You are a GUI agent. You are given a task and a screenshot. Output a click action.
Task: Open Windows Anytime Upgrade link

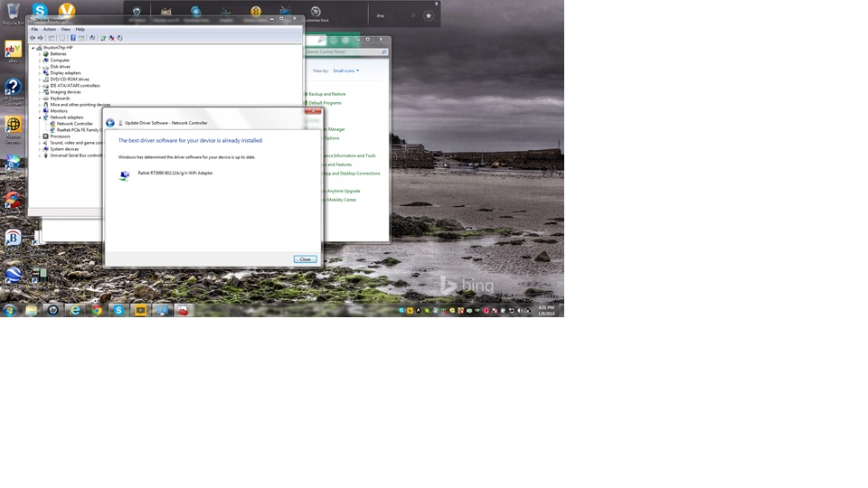tap(342, 191)
